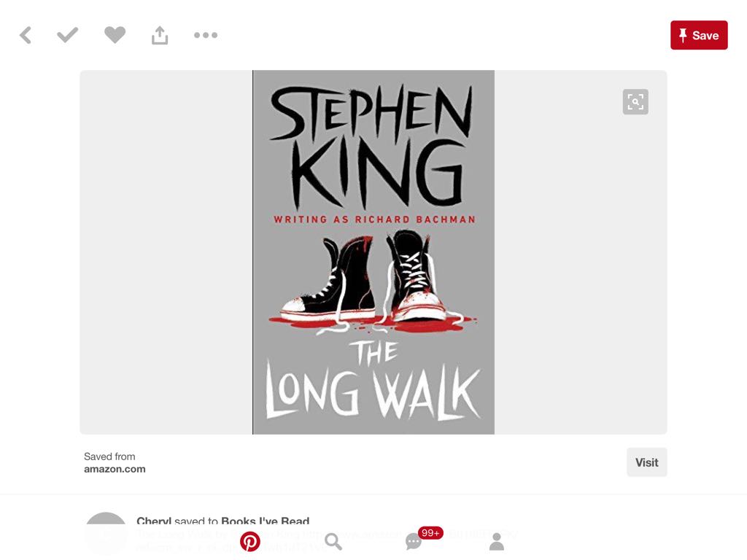
Task: Open the messages speech-bubble icon
Action: tap(413, 542)
